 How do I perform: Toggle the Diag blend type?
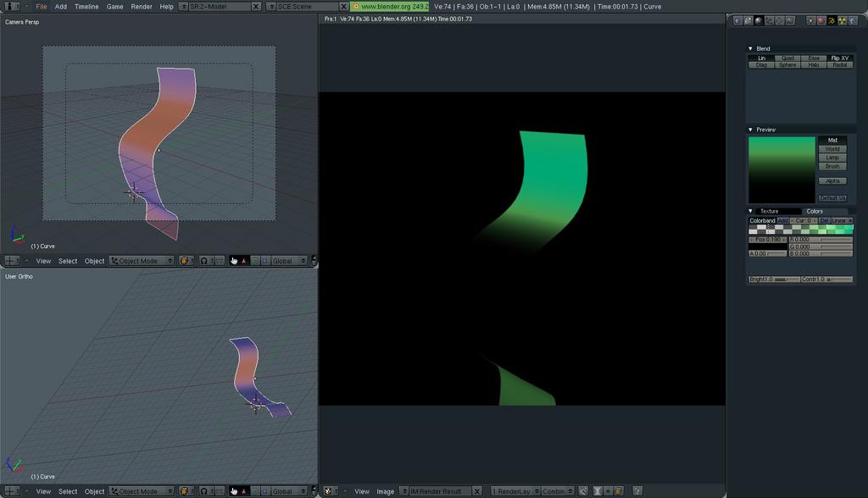(x=761, y=64)
